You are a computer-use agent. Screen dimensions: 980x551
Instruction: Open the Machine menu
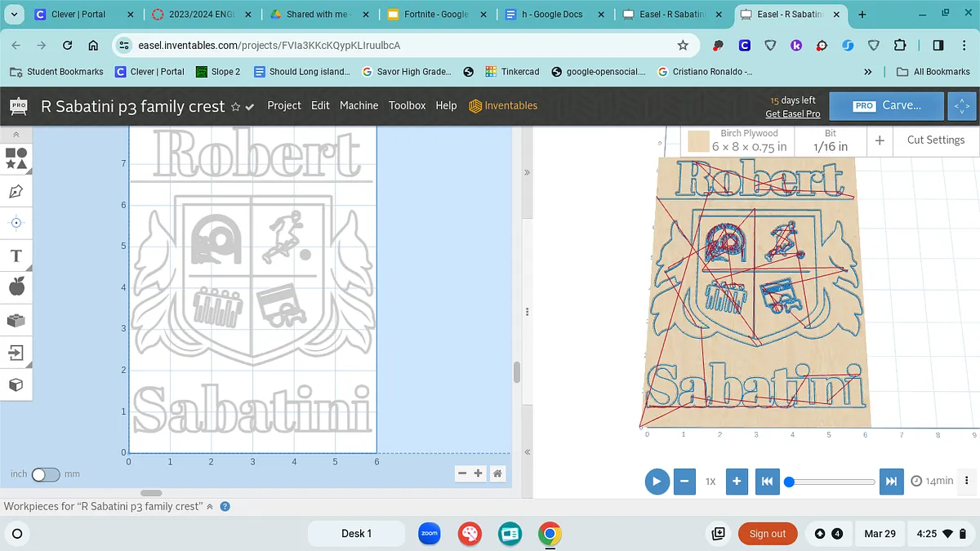tap(359, 105)
